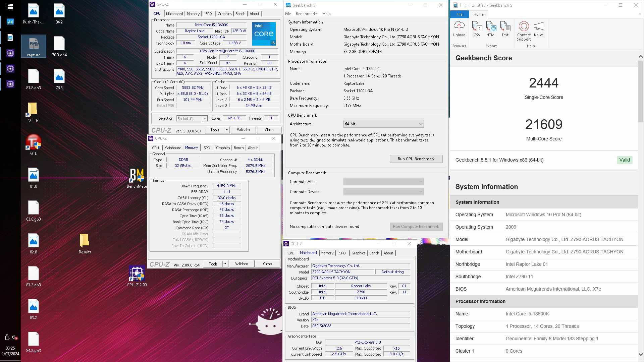
Task: Expand Tools dropdown arrow in CPU-Z CPU window
Action: click(227, 130)
